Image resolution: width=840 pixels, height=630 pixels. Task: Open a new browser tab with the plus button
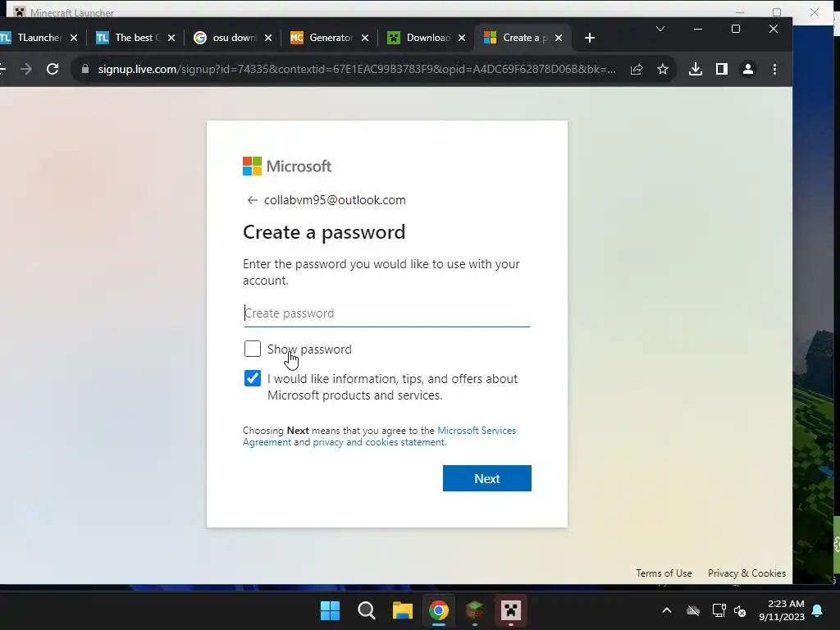pyautogui.click(x=590, y=38)
